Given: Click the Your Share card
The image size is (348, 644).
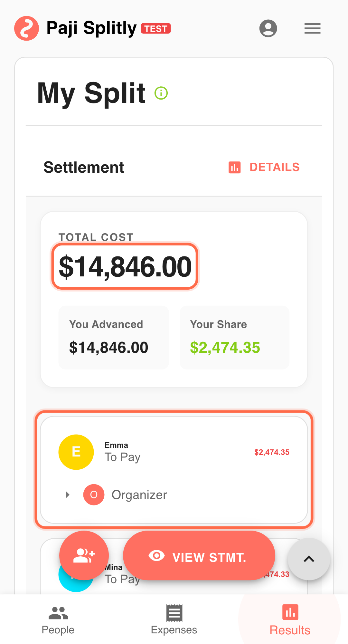Looking at the screenshot, I should [234, 337].
